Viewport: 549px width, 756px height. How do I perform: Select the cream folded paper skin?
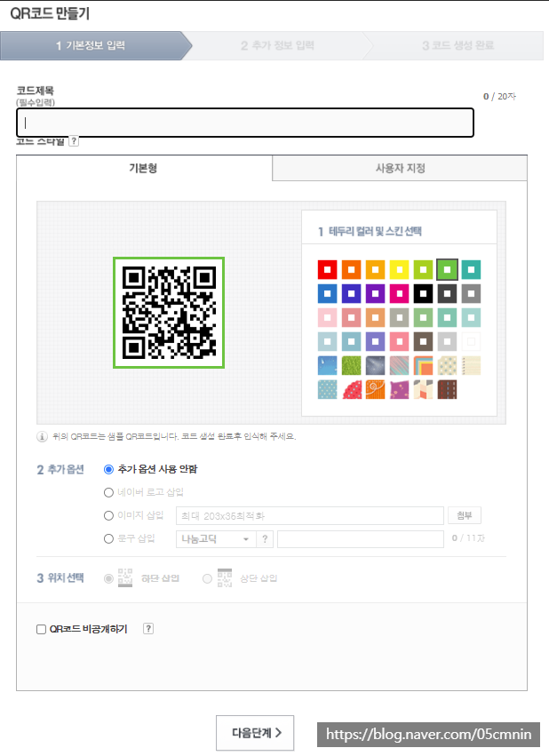pyautogui.click(x=423, y=390)
